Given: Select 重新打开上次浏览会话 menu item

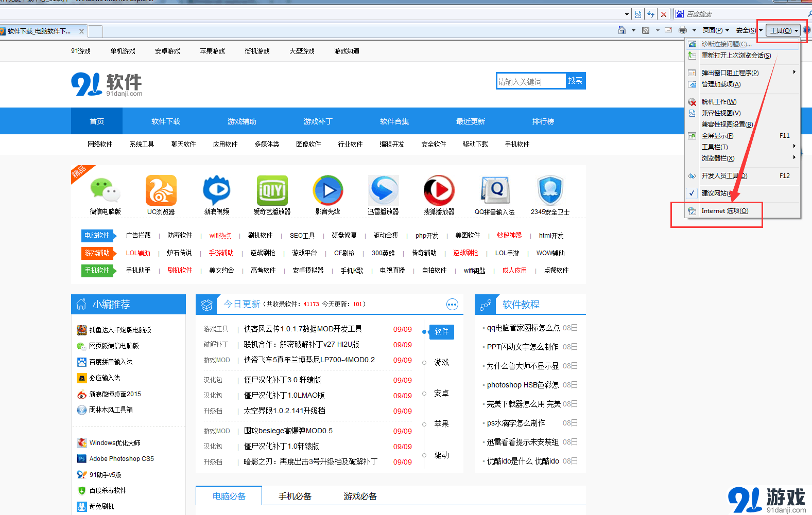Looking at the screenshot, I should [742, 56].
